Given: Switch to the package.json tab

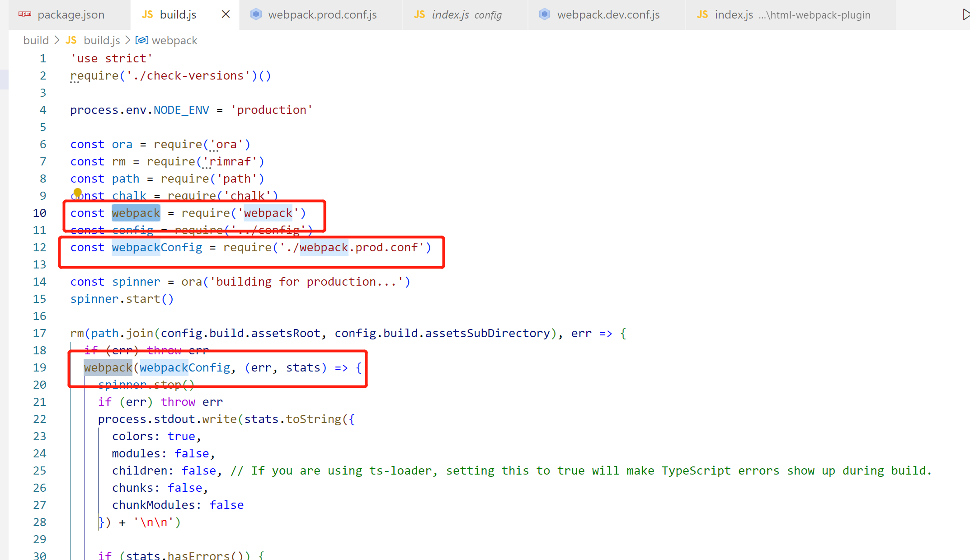Looking at the screenshot, I should (71, 14).
